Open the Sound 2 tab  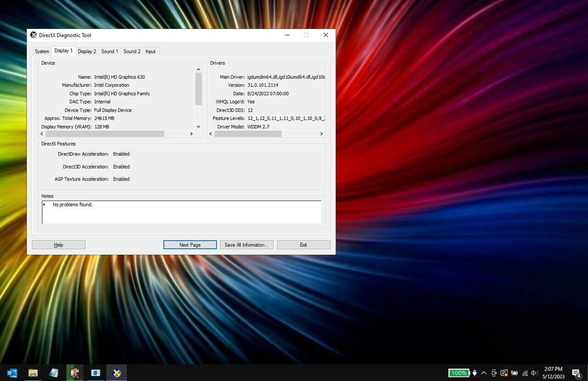tap(132, 51)
